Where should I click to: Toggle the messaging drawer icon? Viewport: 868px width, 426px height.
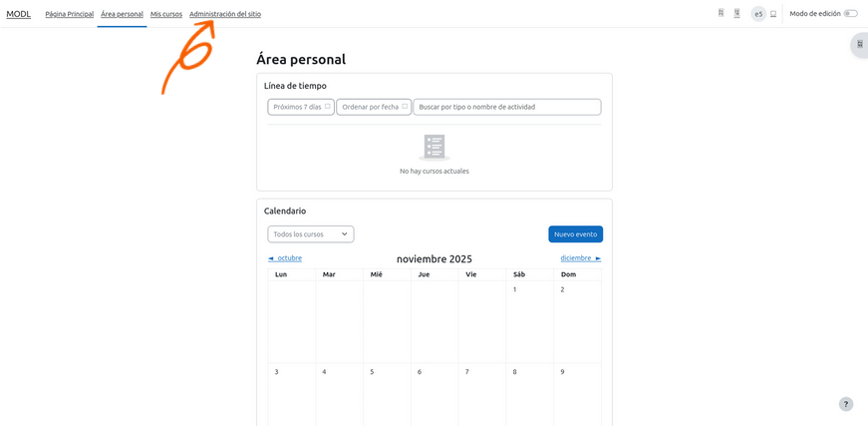pyautogui.click(x=736, y=14)
